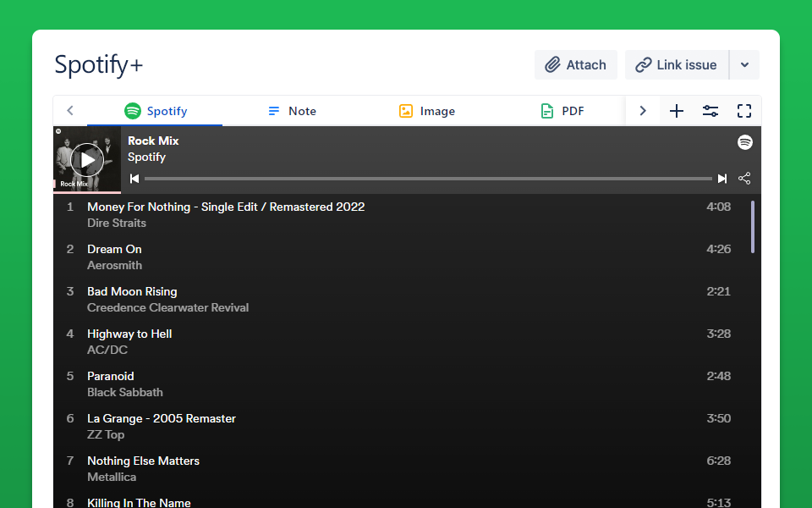Click artist Aerosmith
This screenshot has height=508, width=812.
pyautogui.click(x=114, y=265)
